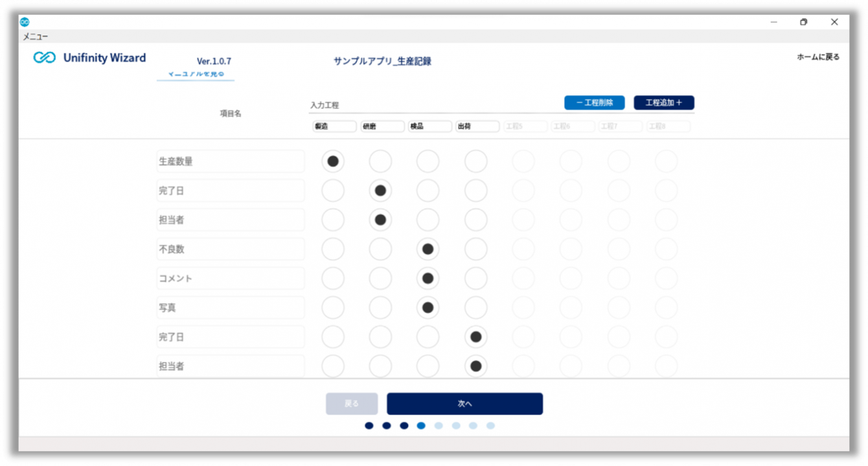
Task: Select 写真 radio for 研磨 process
Action: (380, 308)
